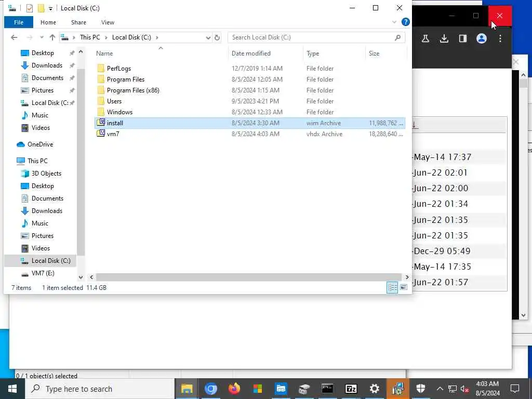The image size is (532, 399).
Task: Open the notification center icon
Action: pyautogui.click(x=515, y=389)
